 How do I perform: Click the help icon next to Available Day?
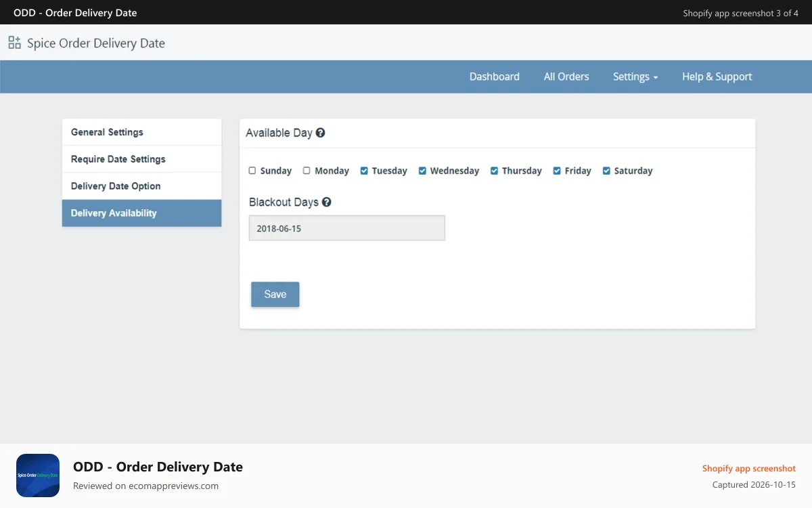tap(321, 133)
